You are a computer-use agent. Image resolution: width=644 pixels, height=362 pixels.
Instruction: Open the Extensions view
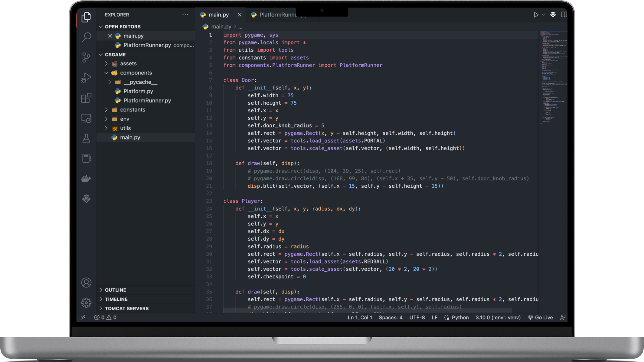click(86, 98)
